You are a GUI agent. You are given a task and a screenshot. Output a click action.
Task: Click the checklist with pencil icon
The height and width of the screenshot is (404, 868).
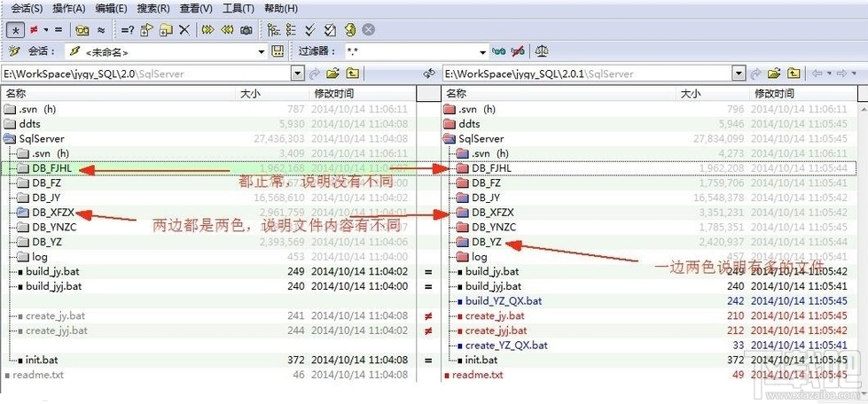330,30
